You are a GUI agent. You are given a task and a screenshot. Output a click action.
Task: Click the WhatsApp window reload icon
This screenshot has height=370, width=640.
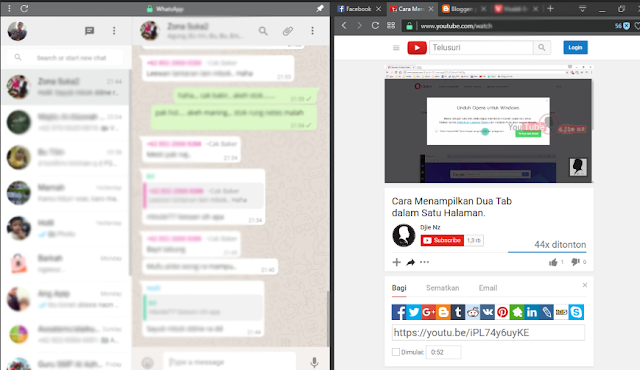[24, 8]
